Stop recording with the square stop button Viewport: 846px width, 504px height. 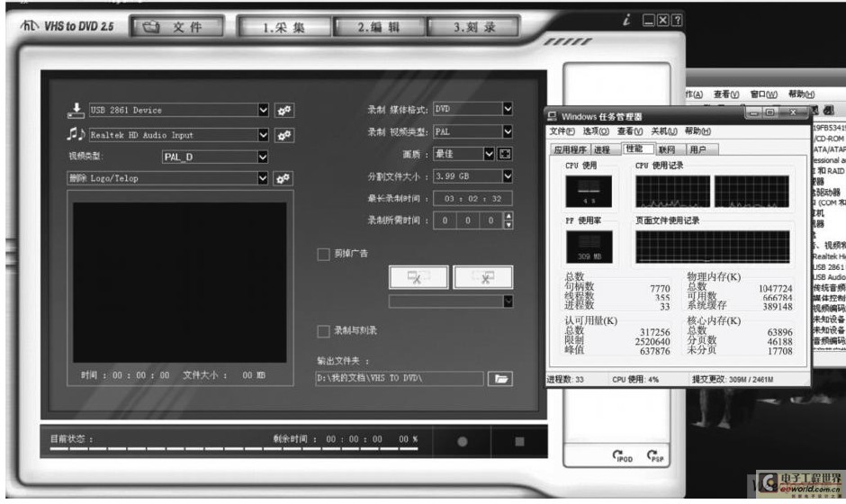[x=519, y=441]
